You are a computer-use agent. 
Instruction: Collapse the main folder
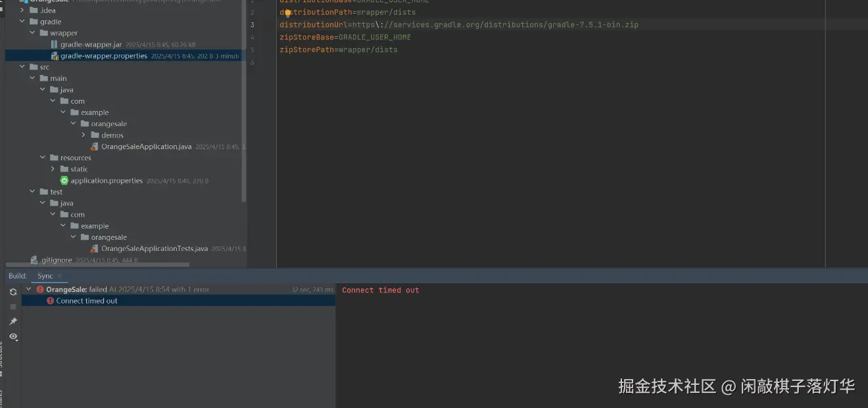coord(33,78)
